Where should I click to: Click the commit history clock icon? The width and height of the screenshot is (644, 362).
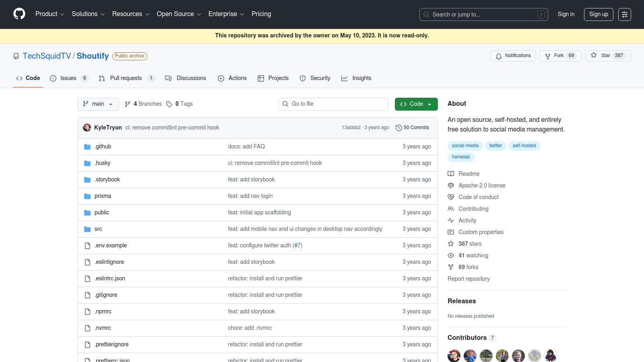coord(399,128)
